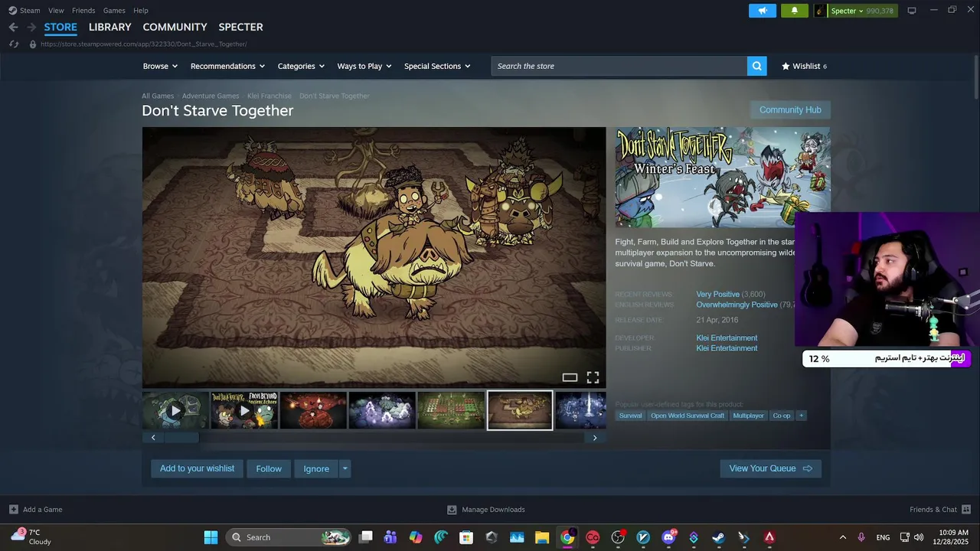Switch video player to theater mode
Image resolution: width=980 pixels, height=551 pixels.
point(570,377)
